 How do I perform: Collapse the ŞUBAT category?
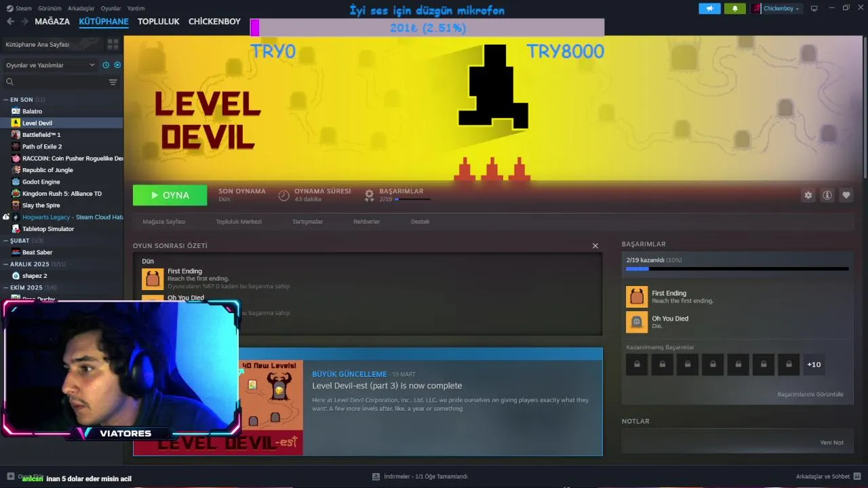[x=6, y=241]
